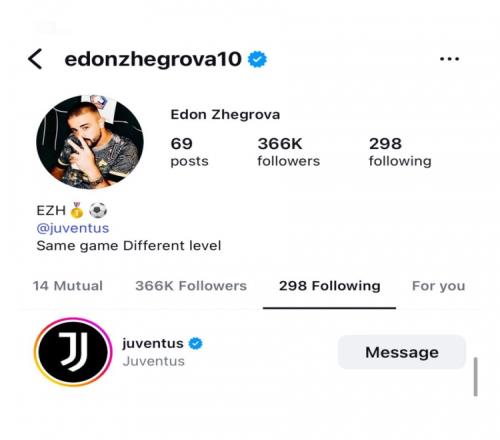This screenshot has height=440, width=500.
Task: Click the Message button for Juventus
Action: tap(402, 352)
